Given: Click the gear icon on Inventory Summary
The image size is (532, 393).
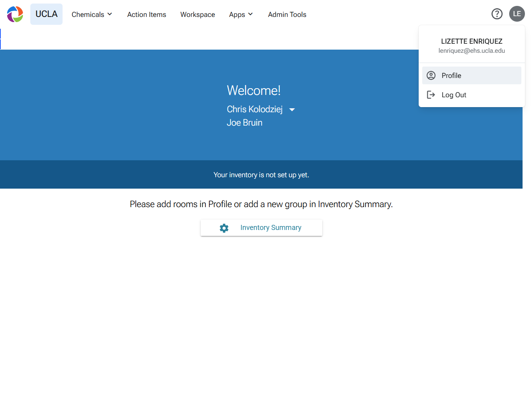Looking at the screenshot, I should pyautogui.click(x=224, y=228).
